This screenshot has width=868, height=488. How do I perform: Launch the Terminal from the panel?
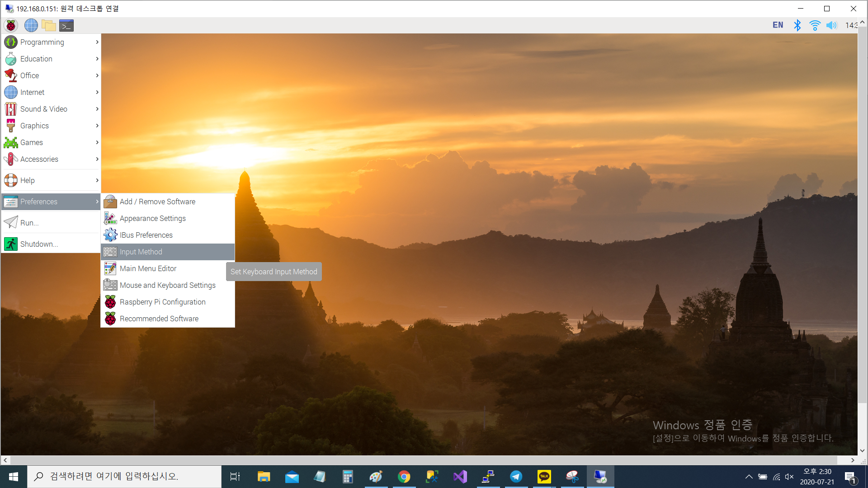pos(66,26)
